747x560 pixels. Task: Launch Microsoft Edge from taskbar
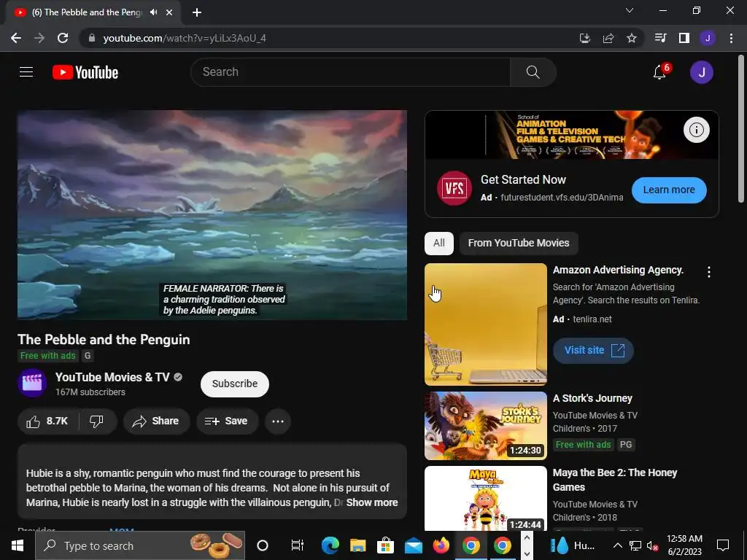click(330, 545)
